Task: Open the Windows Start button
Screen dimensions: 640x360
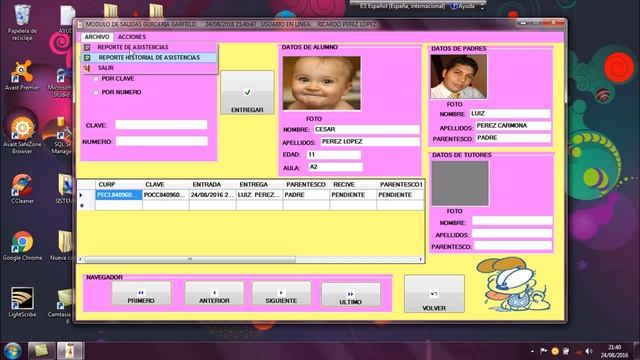Action: pyautogui.click(x=12, y=351)
